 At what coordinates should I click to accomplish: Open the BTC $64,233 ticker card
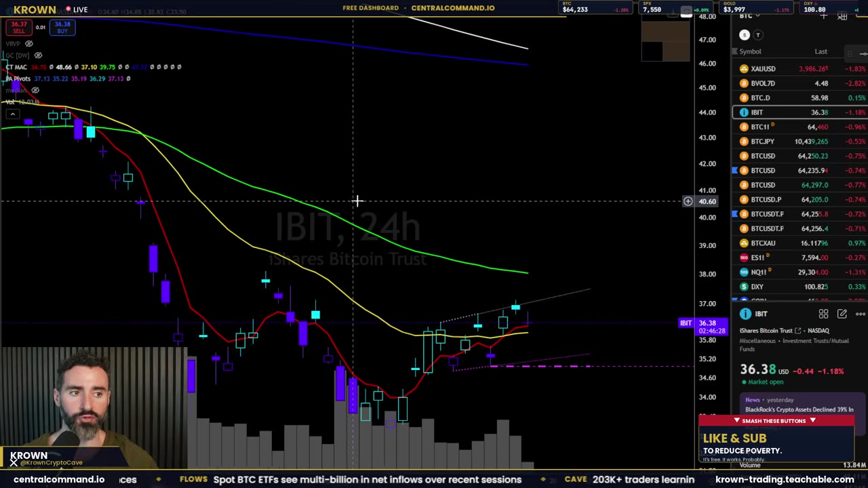pyautogui.click(x=594, y=7)
